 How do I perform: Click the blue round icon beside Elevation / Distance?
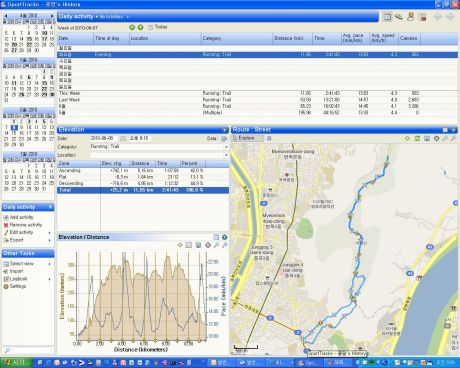click(225, 237)
